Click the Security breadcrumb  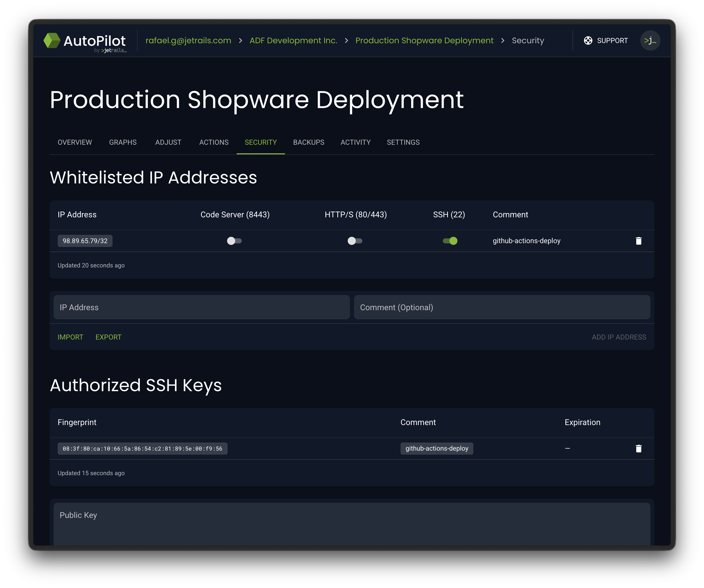coord(528,40)
